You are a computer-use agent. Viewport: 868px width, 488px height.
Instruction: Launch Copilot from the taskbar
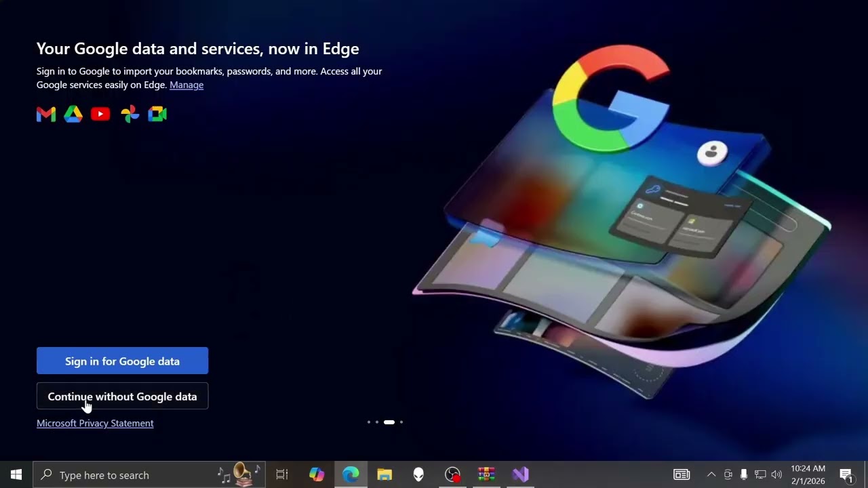click(317, 475)
